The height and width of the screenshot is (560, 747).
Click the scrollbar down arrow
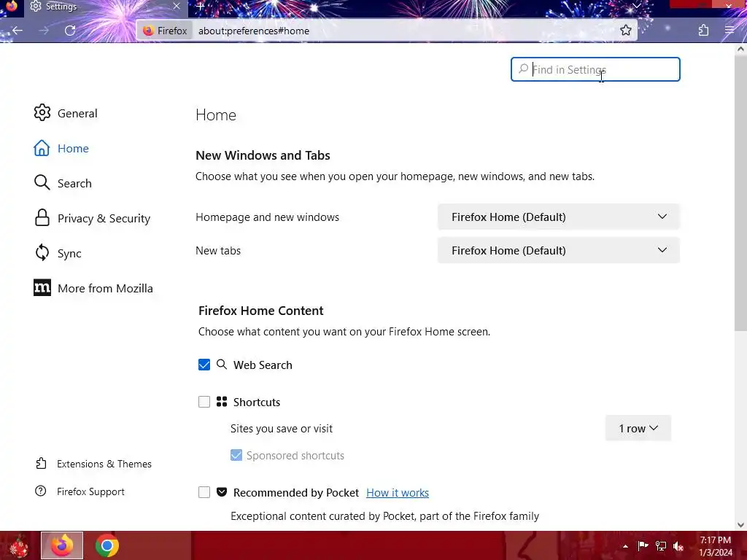(x=740, y=525)
